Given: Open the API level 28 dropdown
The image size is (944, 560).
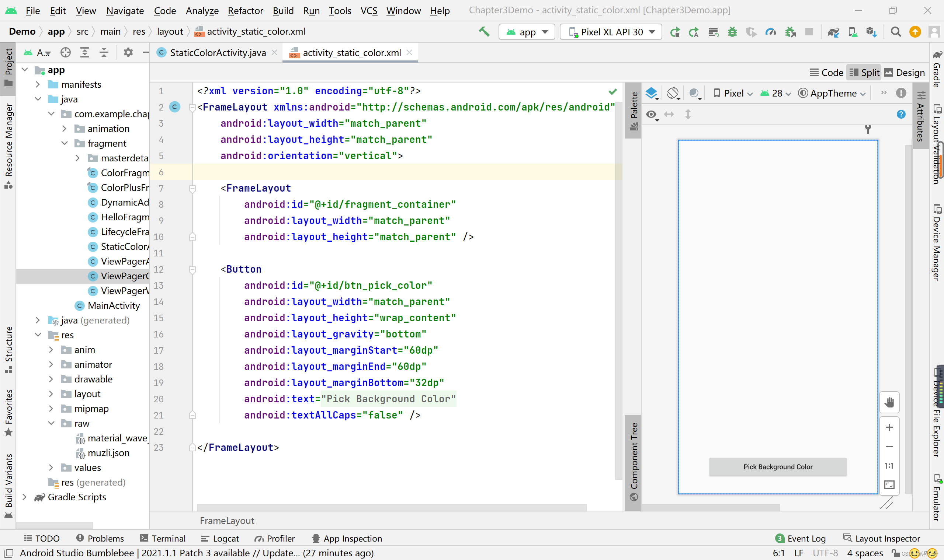Looking at the screenshot, I should tap(775, 93).
